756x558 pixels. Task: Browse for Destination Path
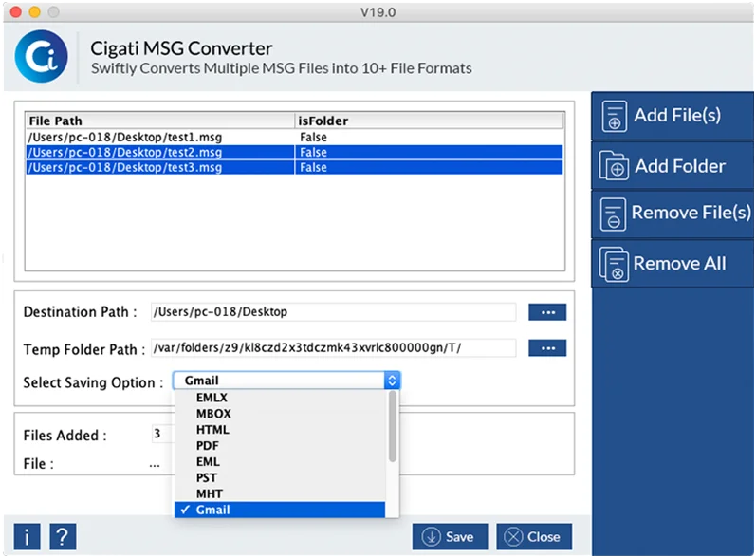[x=547, y=312]
